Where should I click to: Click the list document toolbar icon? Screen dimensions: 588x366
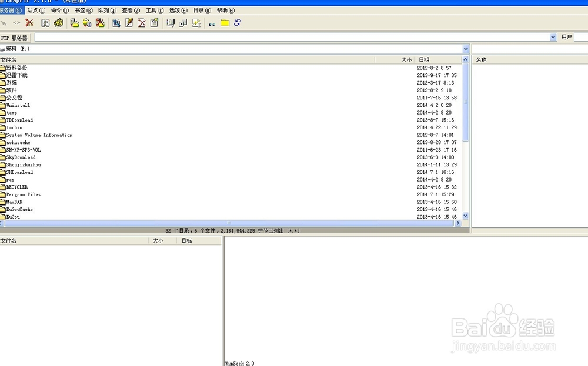click(x=171, y=23)
